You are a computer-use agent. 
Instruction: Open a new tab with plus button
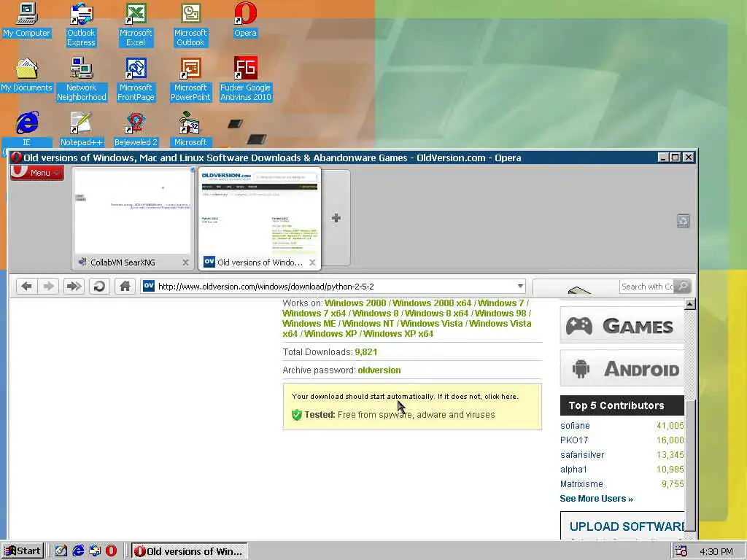tap(336, 218)
